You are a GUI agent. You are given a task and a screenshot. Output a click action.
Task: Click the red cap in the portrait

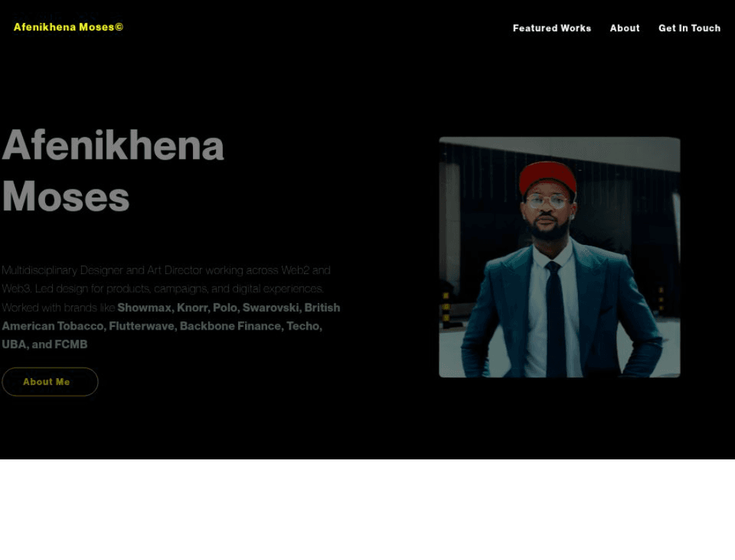point(548,177)
